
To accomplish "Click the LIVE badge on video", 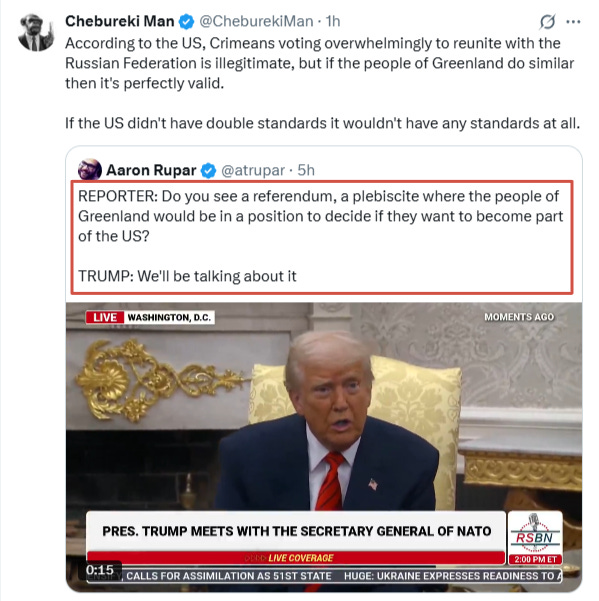I will tap(105, 317).
